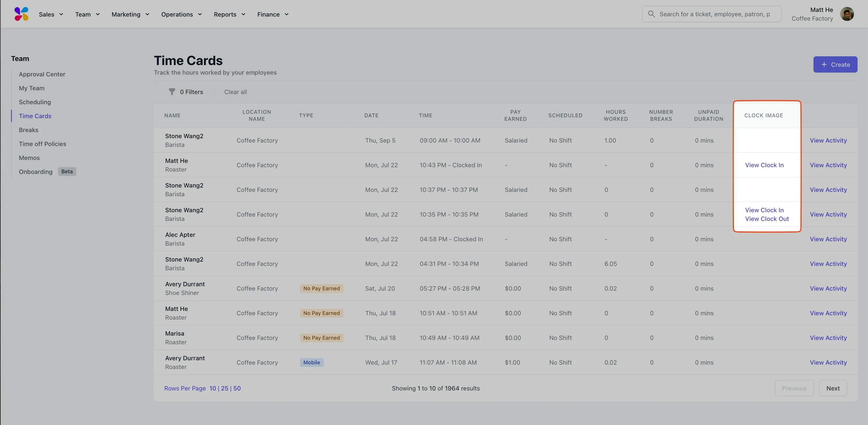Viewport: 868px width, 425px height.
Task: Click the search magnifier icon
Action: click(651, 14)
